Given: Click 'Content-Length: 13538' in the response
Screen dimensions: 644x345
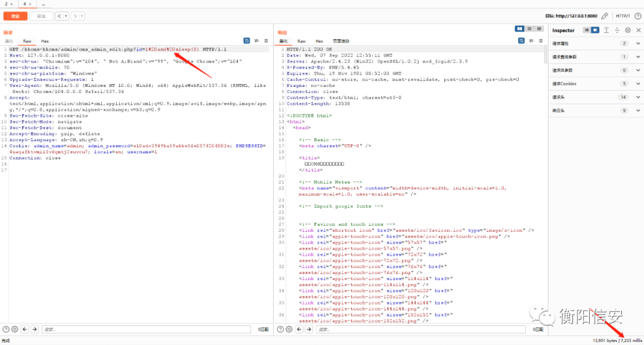Looking at the screenshot, I should (318, 104).
